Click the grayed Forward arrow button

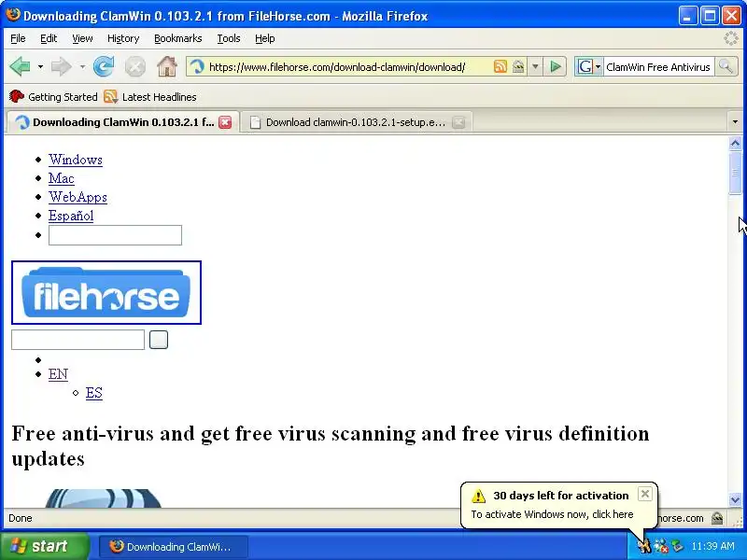[x=61, y=66]
